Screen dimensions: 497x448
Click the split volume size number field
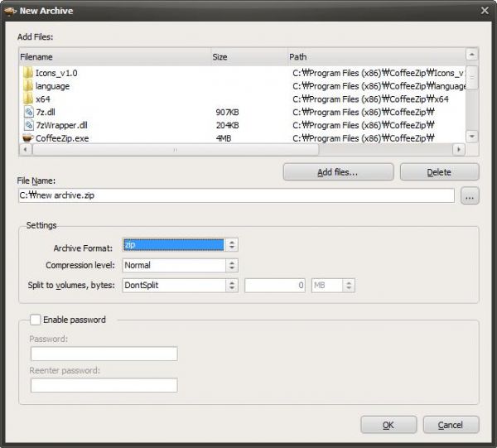tap(275, 285)
